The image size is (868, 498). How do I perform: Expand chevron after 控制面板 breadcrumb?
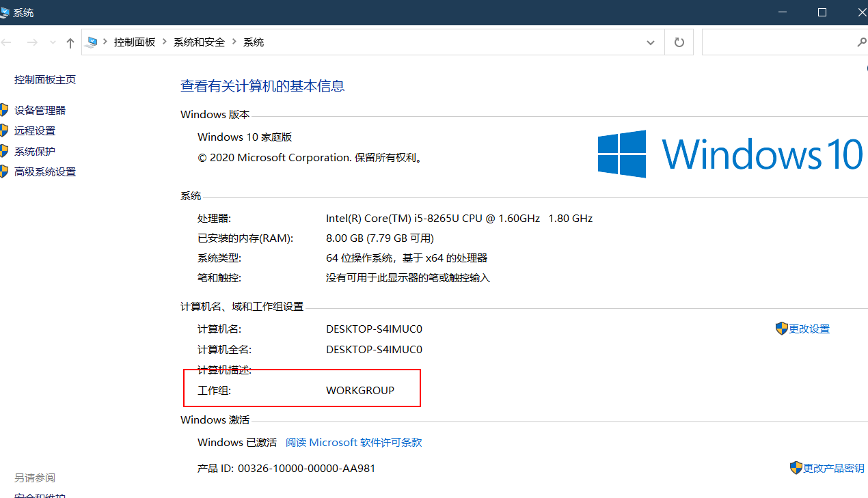(x=165, y=42)
